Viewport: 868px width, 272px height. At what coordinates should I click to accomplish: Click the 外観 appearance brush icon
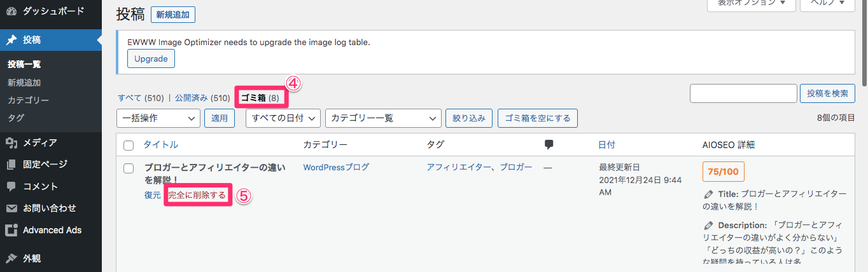coord(11,258)
